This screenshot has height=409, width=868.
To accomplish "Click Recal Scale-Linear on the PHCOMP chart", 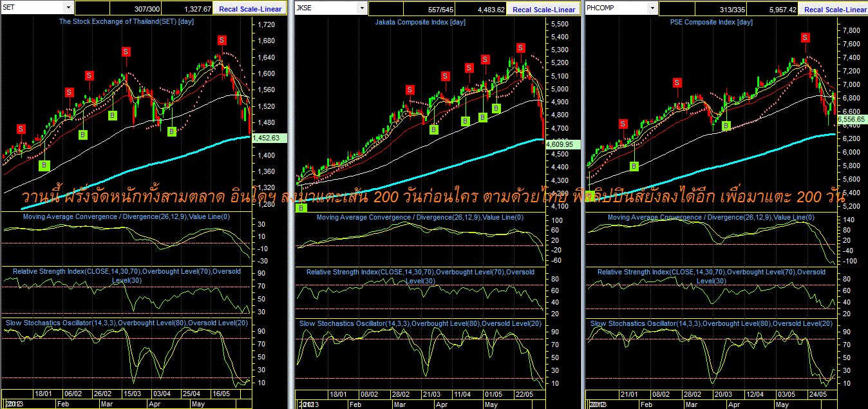I will pyautogui.click(x=835, y=10).
